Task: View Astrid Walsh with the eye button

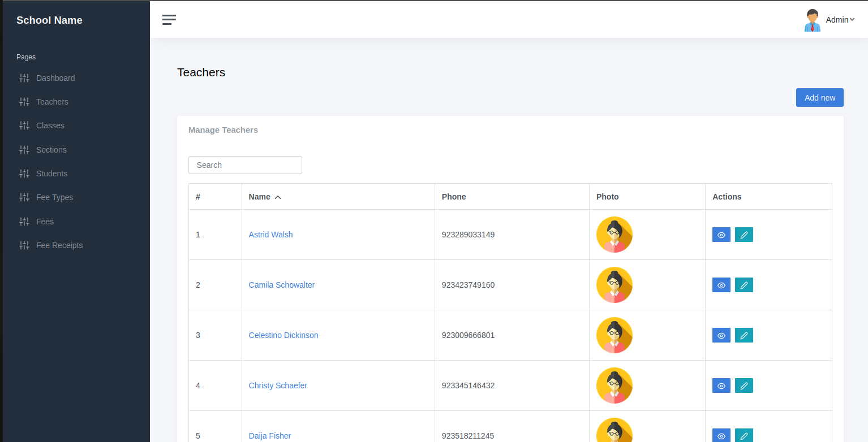Action: 721,235
